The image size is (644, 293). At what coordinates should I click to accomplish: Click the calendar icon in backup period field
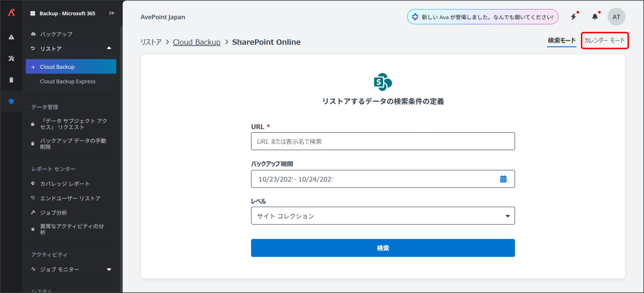(x=503, y=179)
